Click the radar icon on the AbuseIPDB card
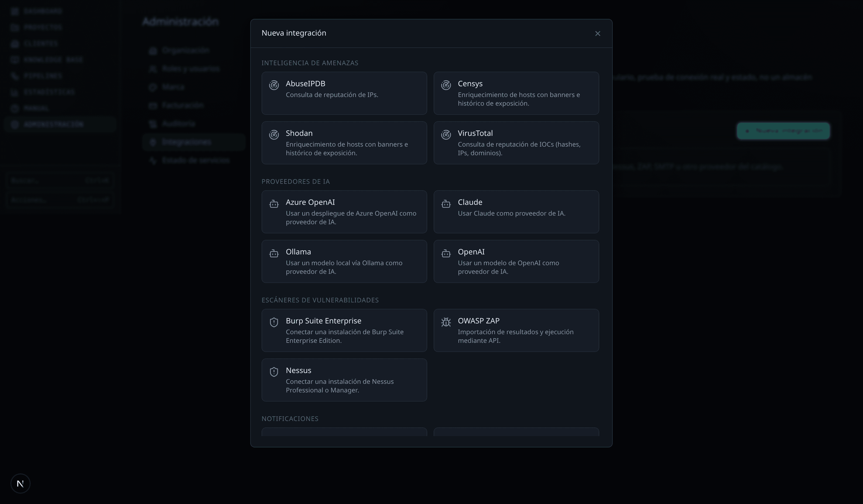The image size is (863, 504). click(274, 85)
